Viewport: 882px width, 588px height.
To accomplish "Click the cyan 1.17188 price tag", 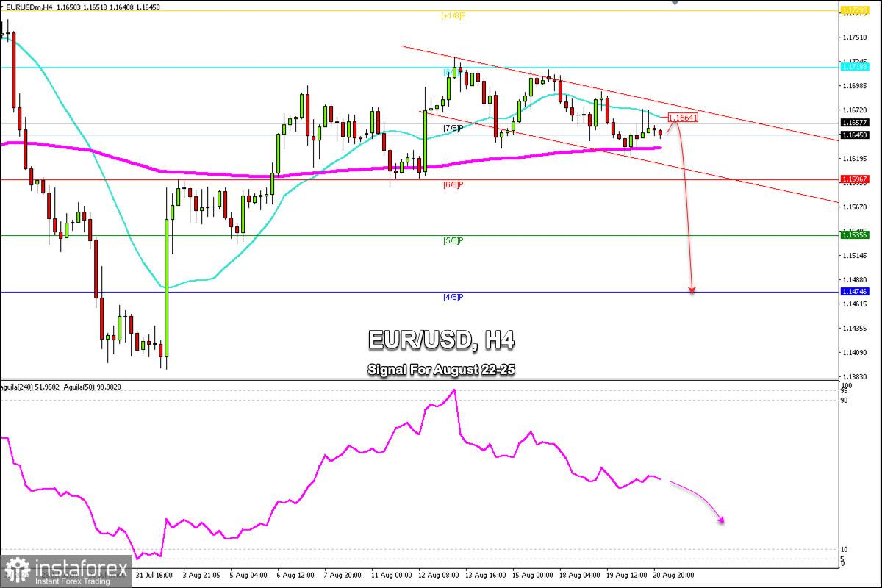I will [x=853, y=66].
